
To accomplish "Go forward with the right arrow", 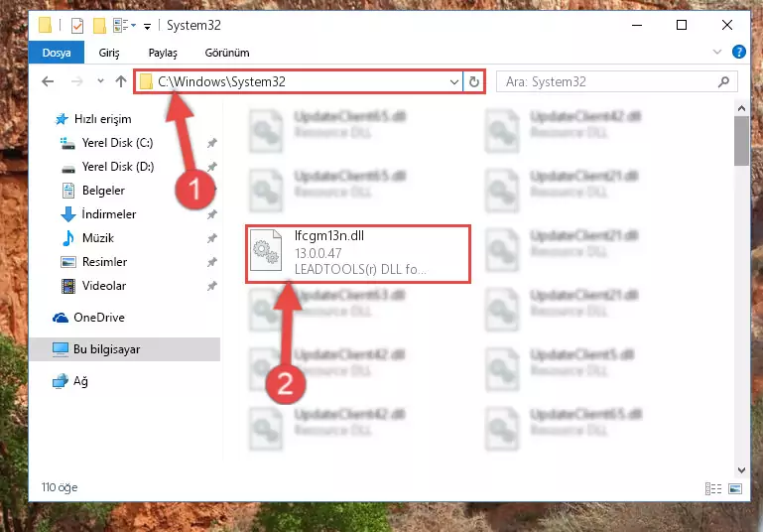I will [76, 81].
